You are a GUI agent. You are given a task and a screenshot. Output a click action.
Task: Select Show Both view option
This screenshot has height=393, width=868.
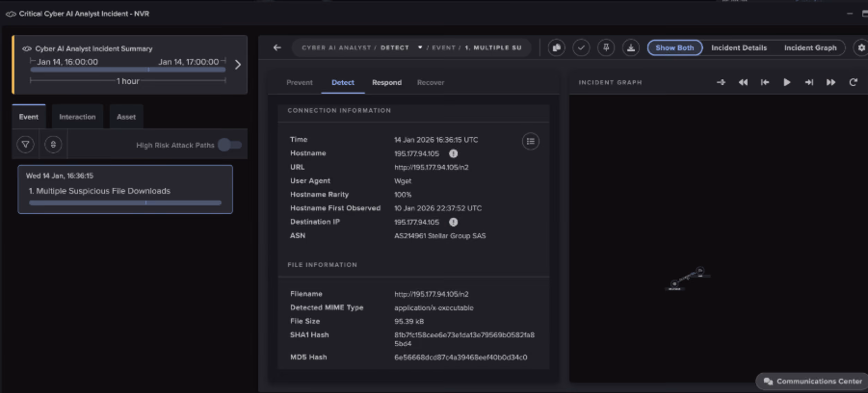675,48
